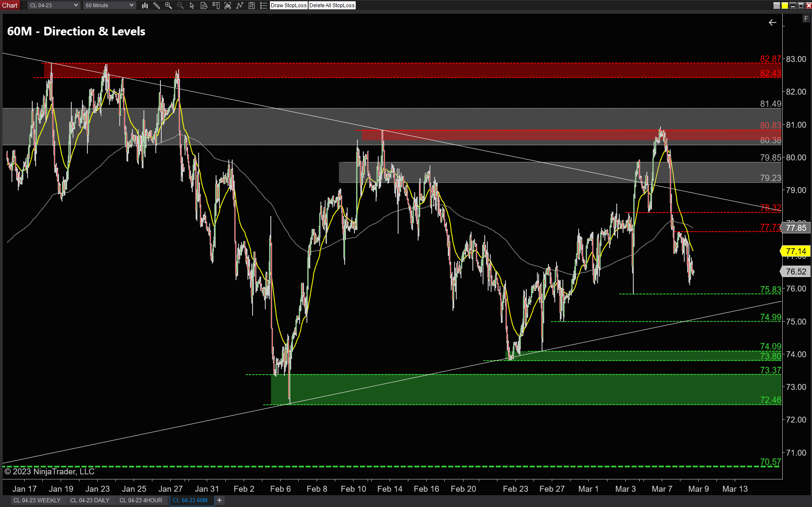Open the 60 Minute interval dropdown
The width and height of the screenshot is (812, 507).
pyautogui.click(x=110, y=6)
